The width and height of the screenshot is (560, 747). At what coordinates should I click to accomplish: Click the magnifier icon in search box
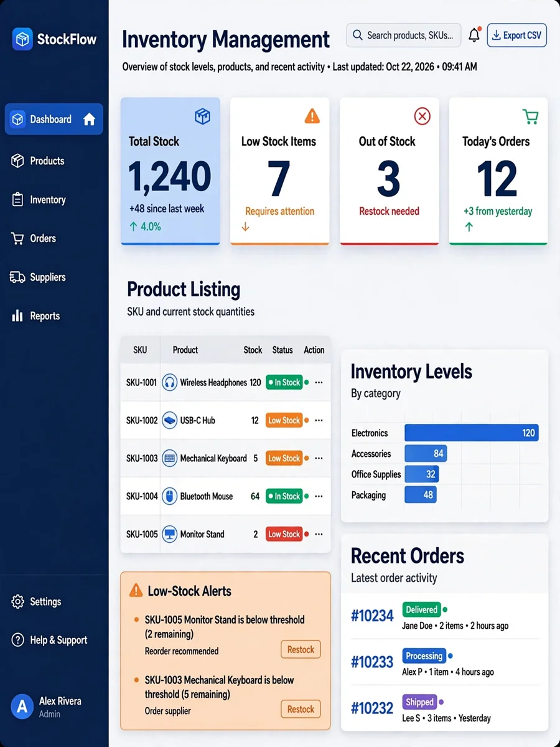point(358,35)
